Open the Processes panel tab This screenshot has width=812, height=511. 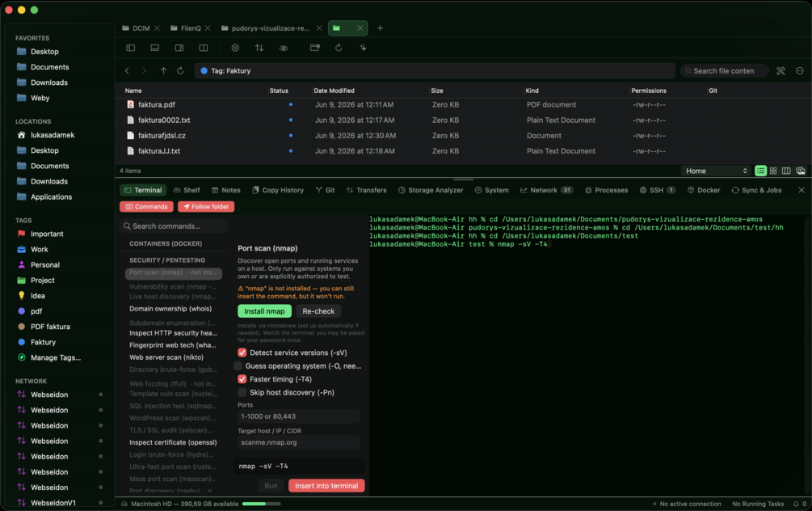click(607, 190)
